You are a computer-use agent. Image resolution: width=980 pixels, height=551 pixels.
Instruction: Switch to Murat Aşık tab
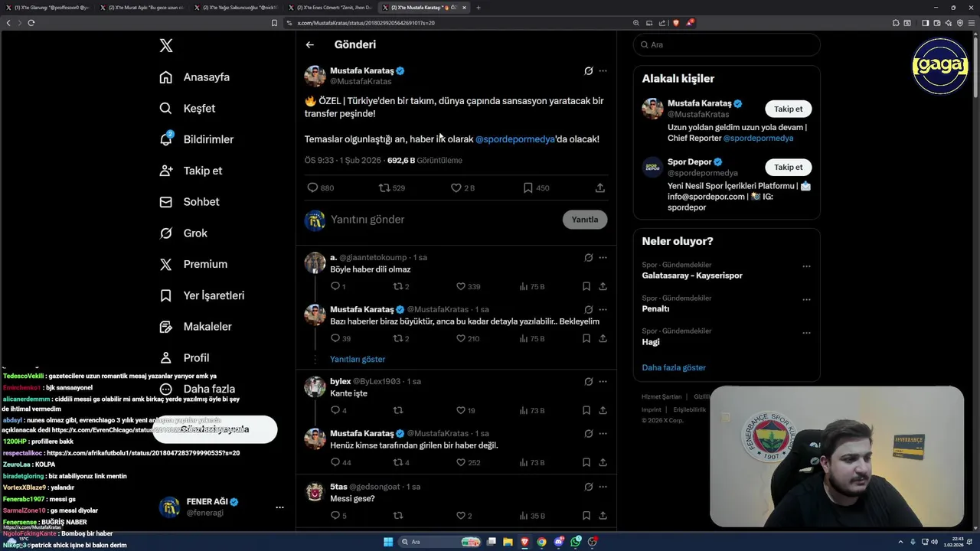pyautogui.click(x=142, y=8)
